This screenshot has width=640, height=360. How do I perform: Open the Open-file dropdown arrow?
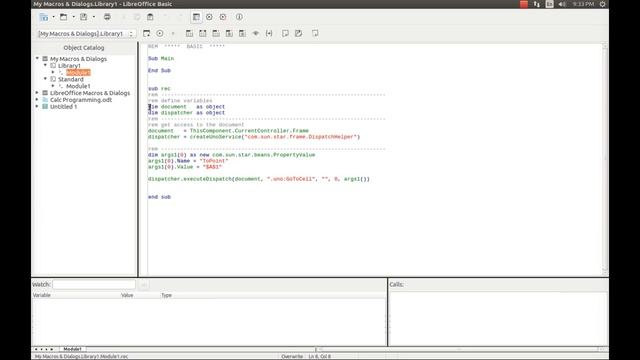74,17
